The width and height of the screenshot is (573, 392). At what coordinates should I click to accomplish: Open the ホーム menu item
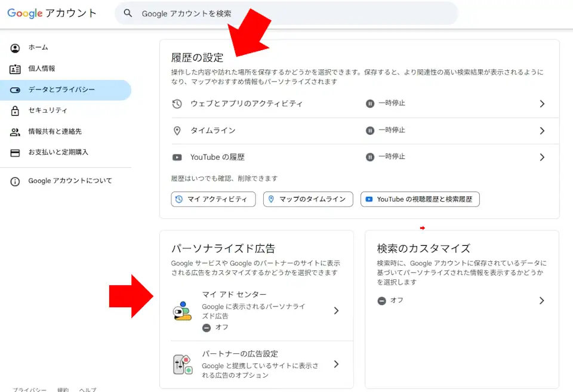tap(66, 48)
